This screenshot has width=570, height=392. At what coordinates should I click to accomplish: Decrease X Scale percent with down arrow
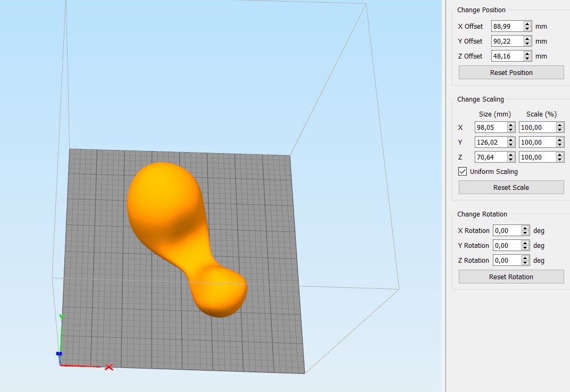(560, 130)
